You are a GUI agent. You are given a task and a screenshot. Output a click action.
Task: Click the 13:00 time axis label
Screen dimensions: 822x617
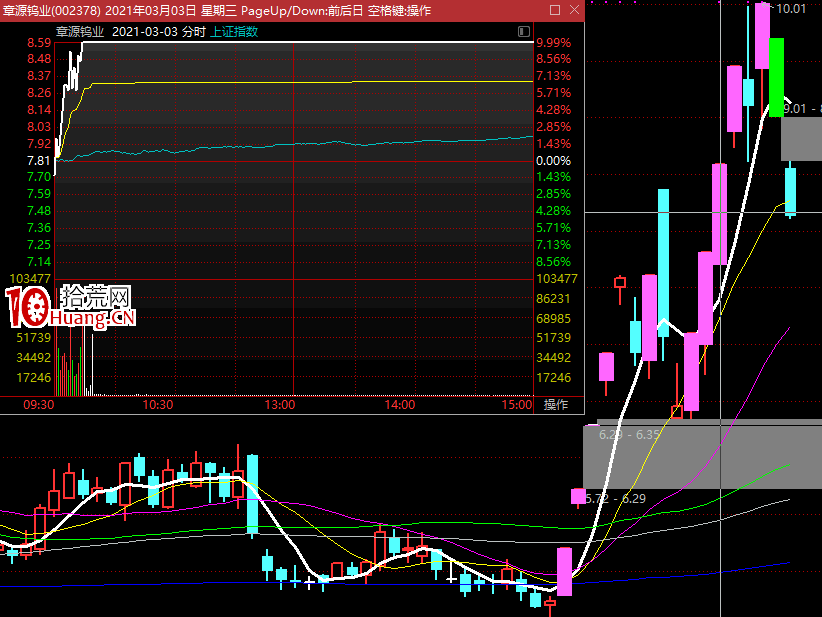[x=279, y=405]
